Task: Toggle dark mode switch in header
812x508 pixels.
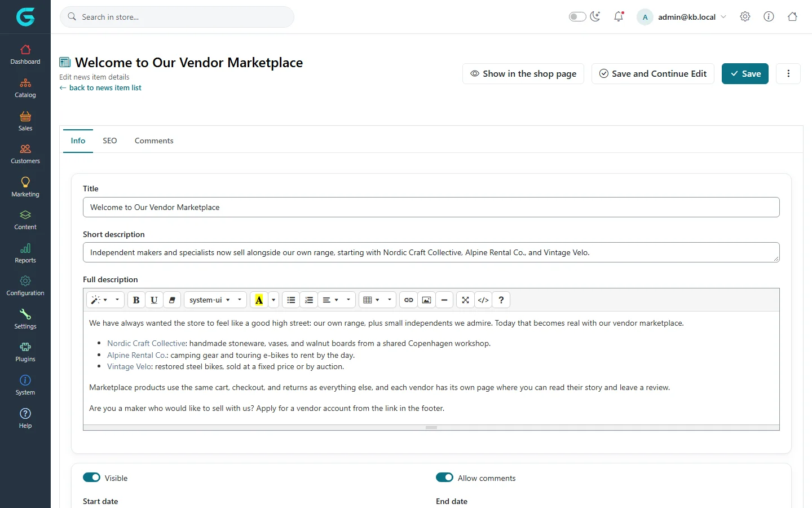Action: (x=577, y=17)
